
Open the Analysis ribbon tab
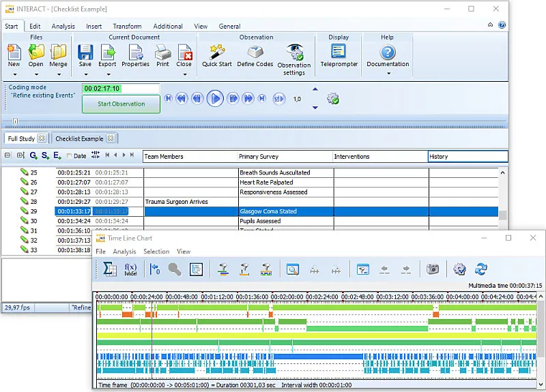tap(63, 27)
